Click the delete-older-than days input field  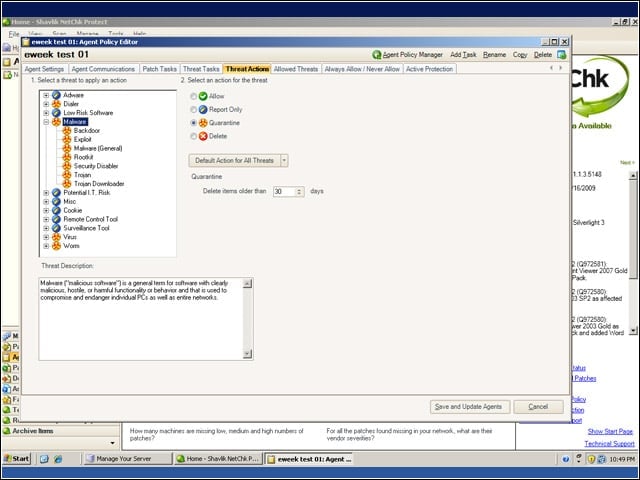(284, 191)
